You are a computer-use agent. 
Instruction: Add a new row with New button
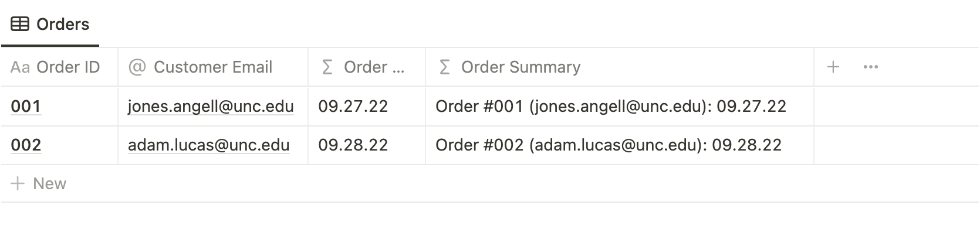(49, 184)
